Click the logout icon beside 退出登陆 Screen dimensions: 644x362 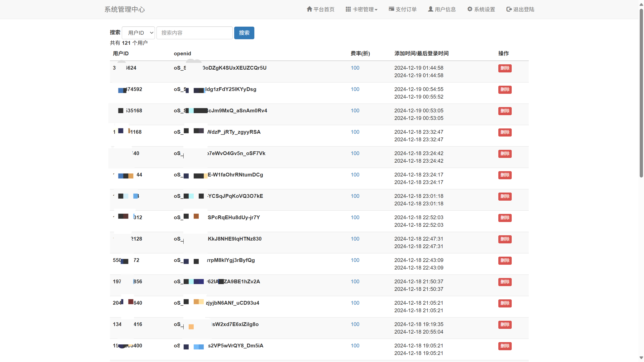point(509,9)
